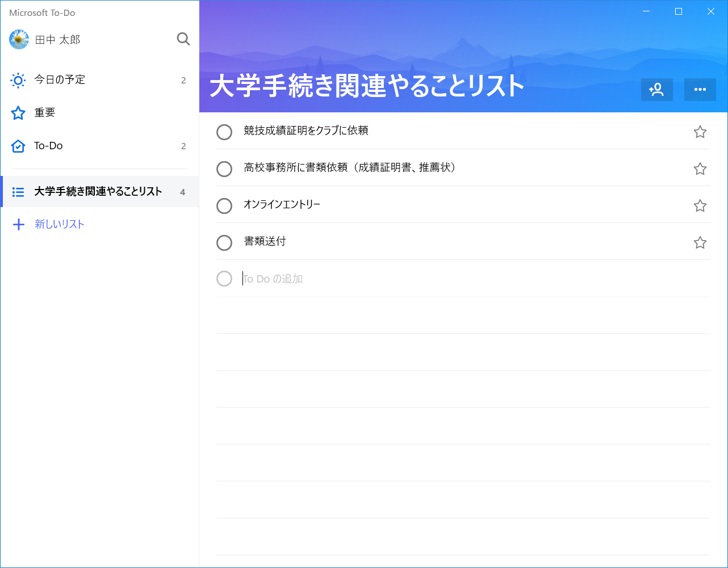Viewport: 728px width, 568px height.
Task: Click the To-Do house icon
Action: 18,145
